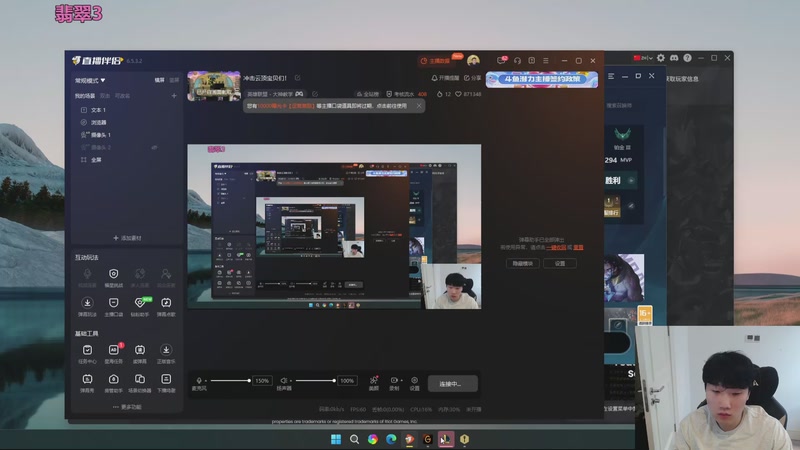Open the messages icon with red badge

click(502, 60)
